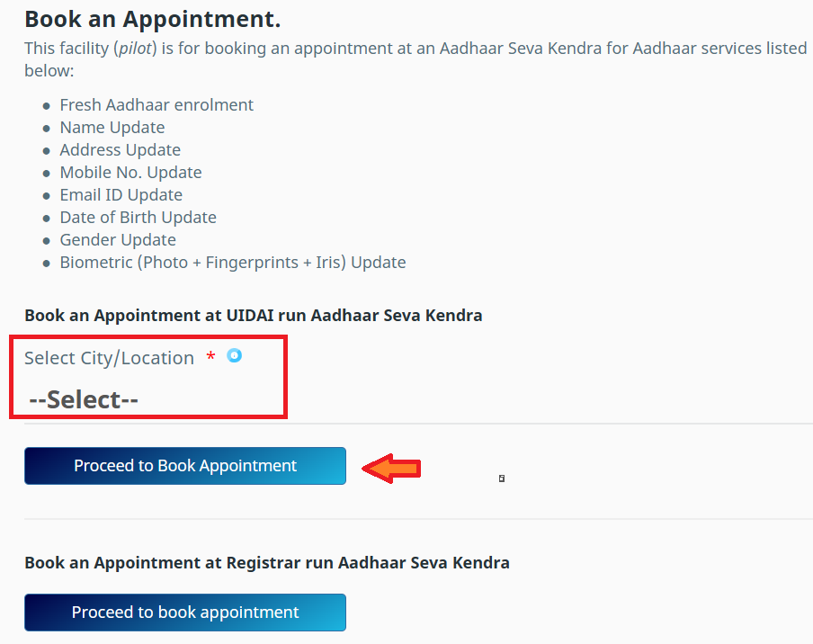
Task: Click Proceed to Book Appointment for UIDAI Kendra
Action: (x=184, y=466)
